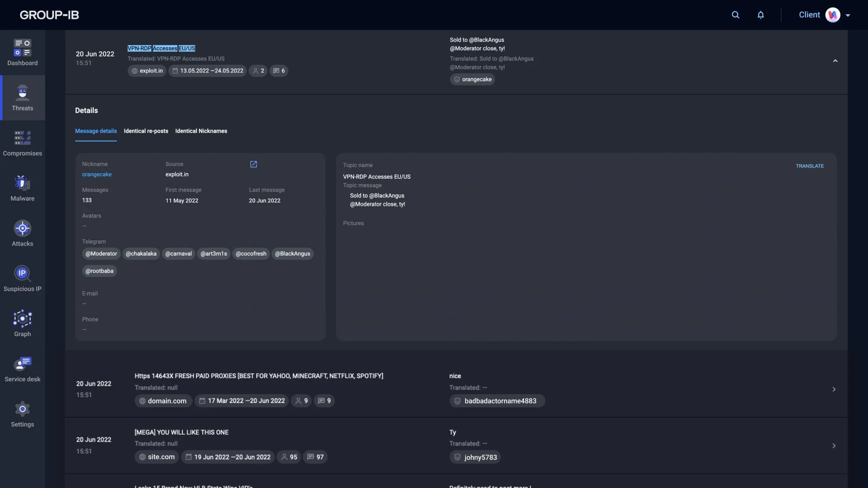The width and height of the screenshot is (868, 488).
Task: Click the TRANSLATE button
Action: pyautogui.click(x=810, y=166)
